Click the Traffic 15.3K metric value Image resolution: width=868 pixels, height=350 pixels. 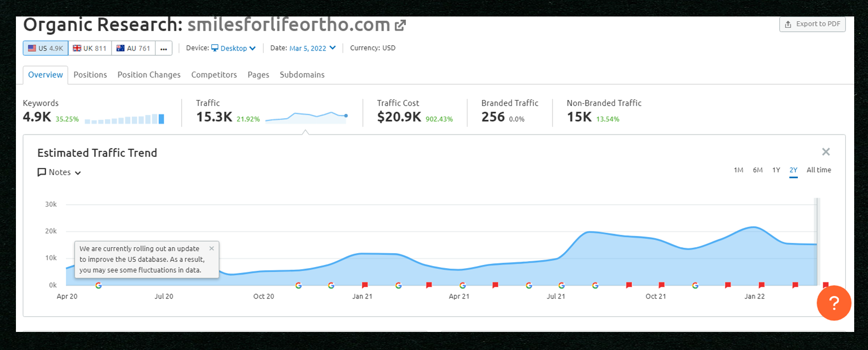[214, 117]
